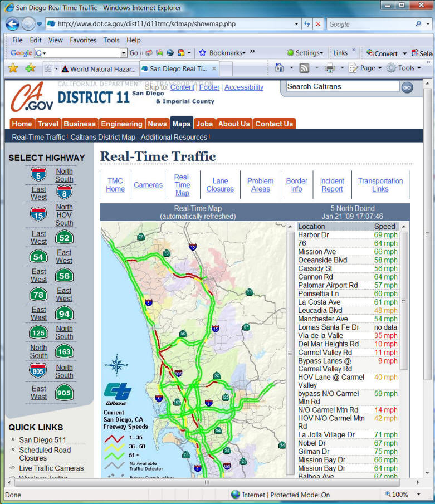Open the Cameras link

point(148,185)
